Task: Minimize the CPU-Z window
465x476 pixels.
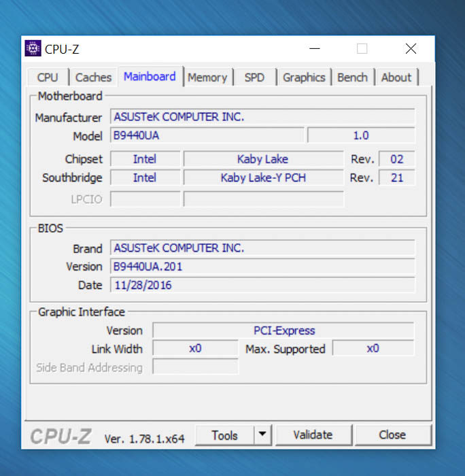Action: (315, 48)
